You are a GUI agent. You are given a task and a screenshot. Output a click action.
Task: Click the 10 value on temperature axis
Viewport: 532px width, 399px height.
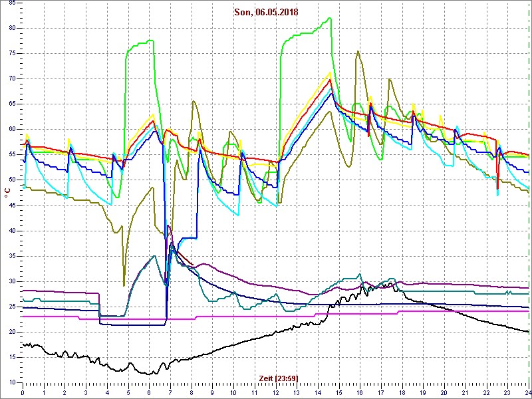(x=13, y=382)
